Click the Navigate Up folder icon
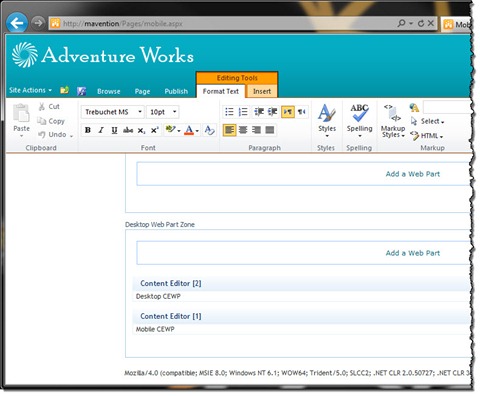Screen dimensions: 480x396 click(64, 90)
